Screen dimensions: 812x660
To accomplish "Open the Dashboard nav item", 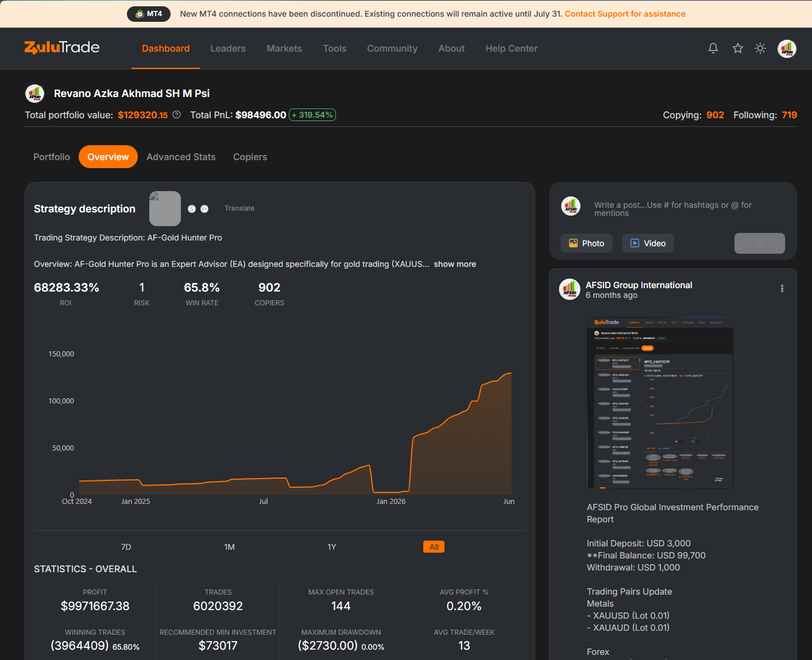I will pyautogui.click(x=166, y=49).
